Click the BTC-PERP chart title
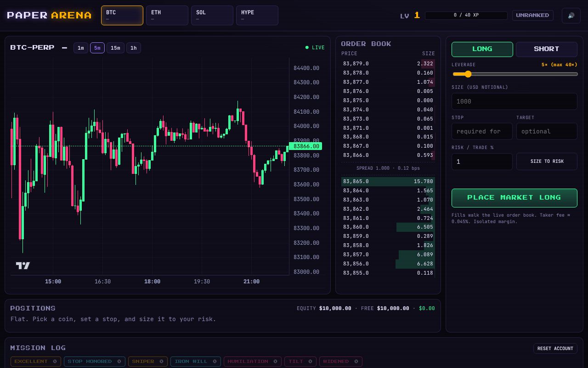The image size is (588, 368). [x=32, y=47]
